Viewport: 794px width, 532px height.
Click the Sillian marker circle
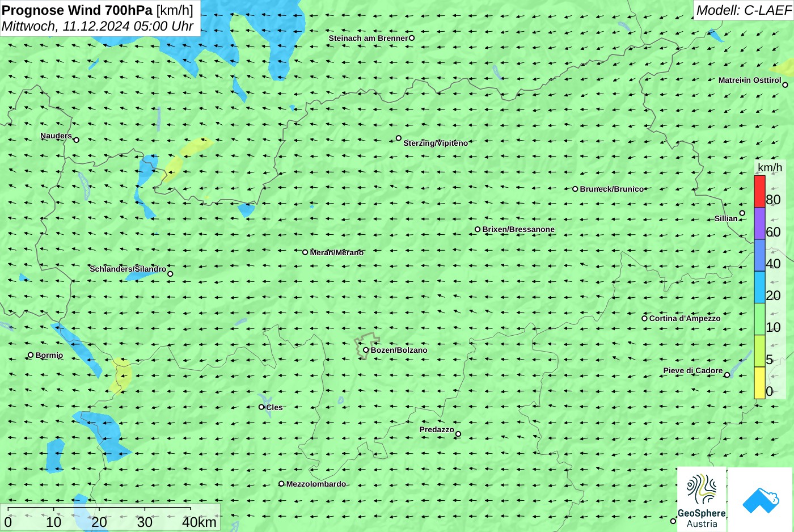742,213
